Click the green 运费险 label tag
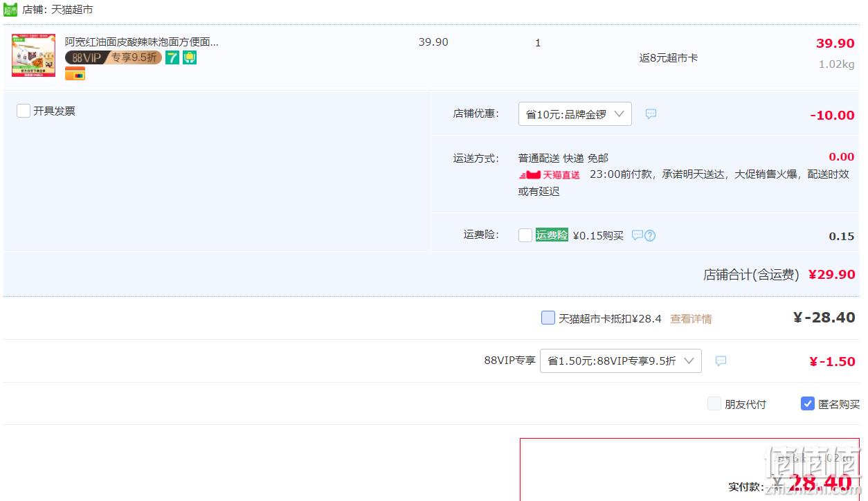This screenshot has width=868, height=501. tap(552, 235)
